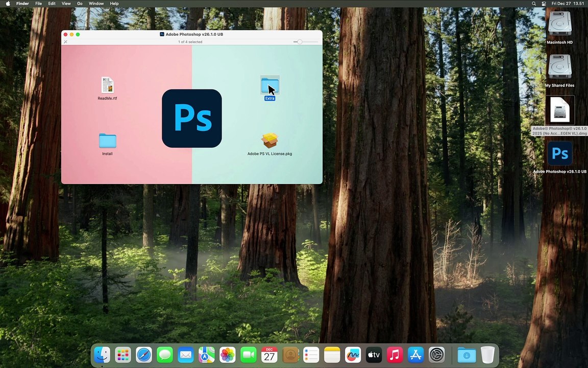This screenshot has width=588, height=368.
Task: Open My Shared Files drive on desktop
Action: pos(559,66)
